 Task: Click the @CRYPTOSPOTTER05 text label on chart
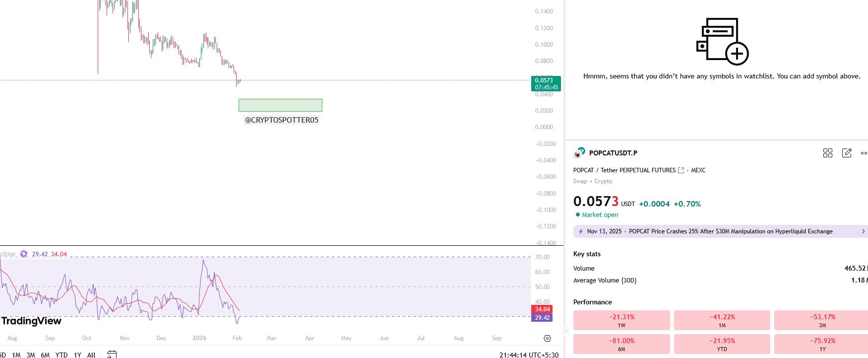pyautogui.click(x=282, y=120)
